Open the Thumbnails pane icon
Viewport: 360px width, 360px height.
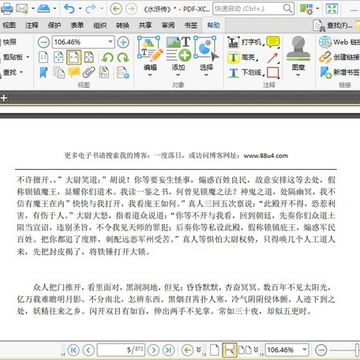[x=59, y=72]
